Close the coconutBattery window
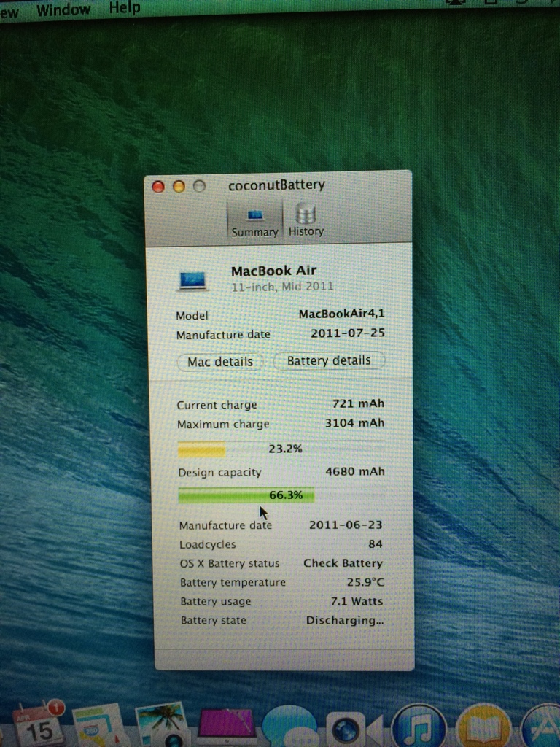Viewport: 560px width, 747px height. coord(158,187)
